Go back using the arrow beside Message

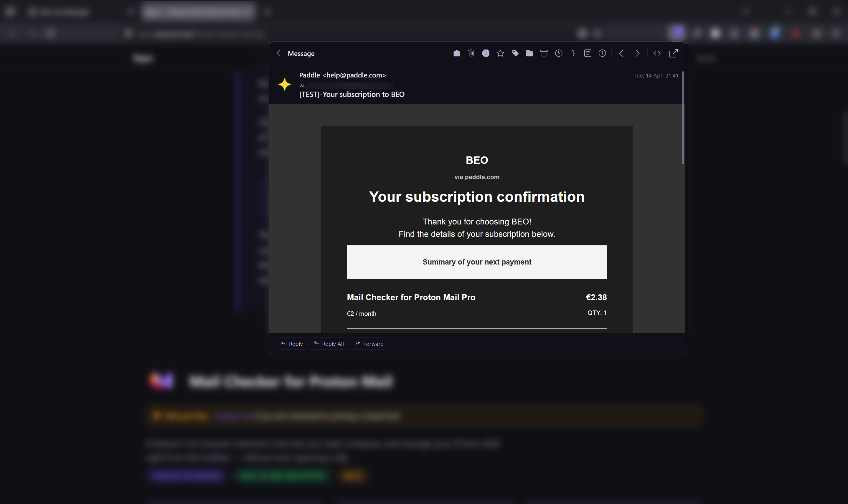point(278,54)
